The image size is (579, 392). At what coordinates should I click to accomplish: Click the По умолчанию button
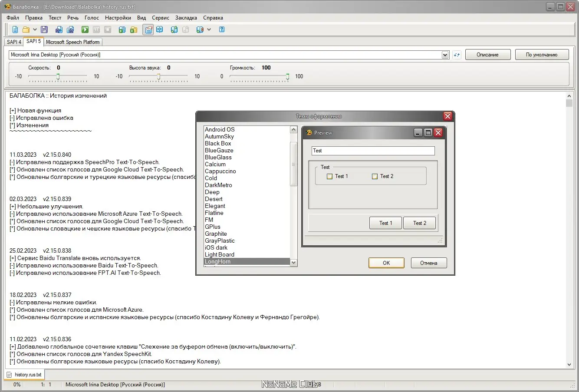pos(542,55)
